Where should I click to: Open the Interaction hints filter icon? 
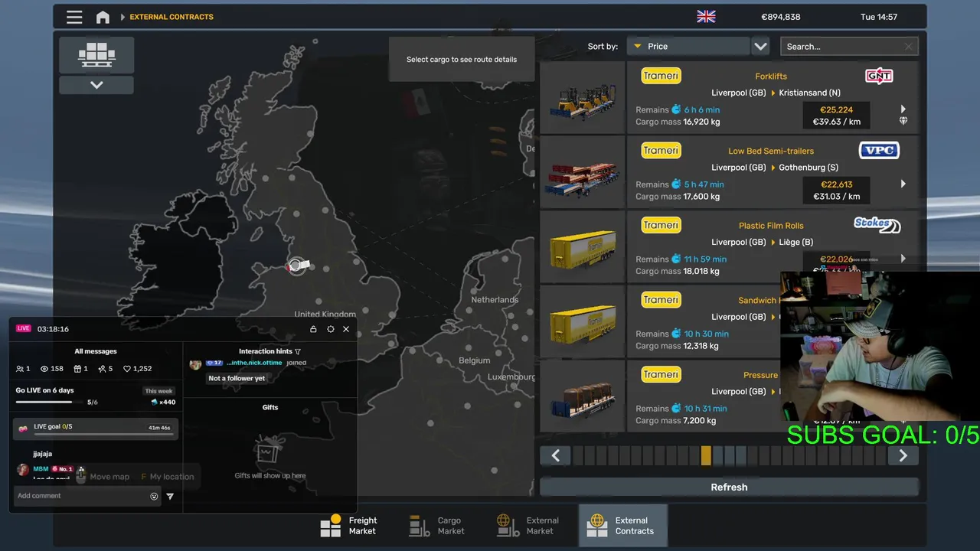point(298,352)
